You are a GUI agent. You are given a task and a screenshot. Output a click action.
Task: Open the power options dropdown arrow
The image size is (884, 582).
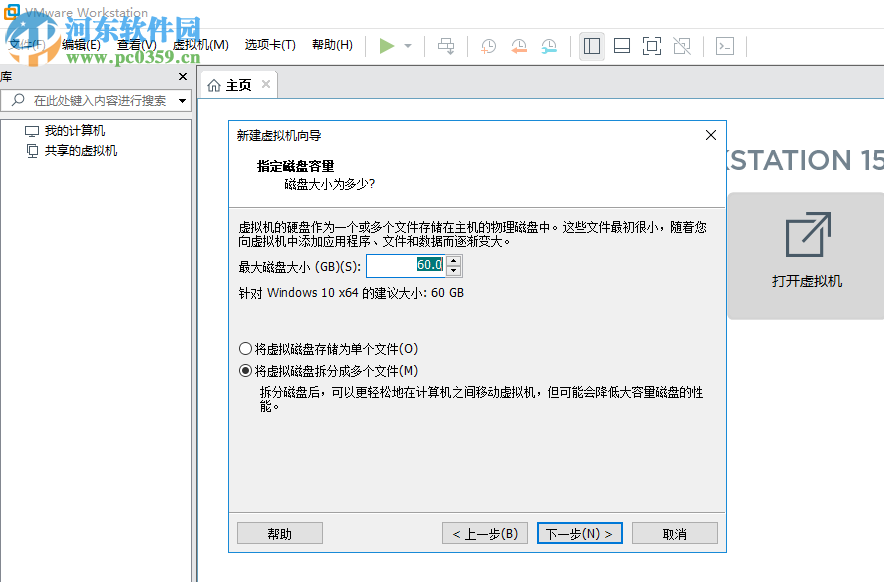pyautogui.click(x=406, y=45)
